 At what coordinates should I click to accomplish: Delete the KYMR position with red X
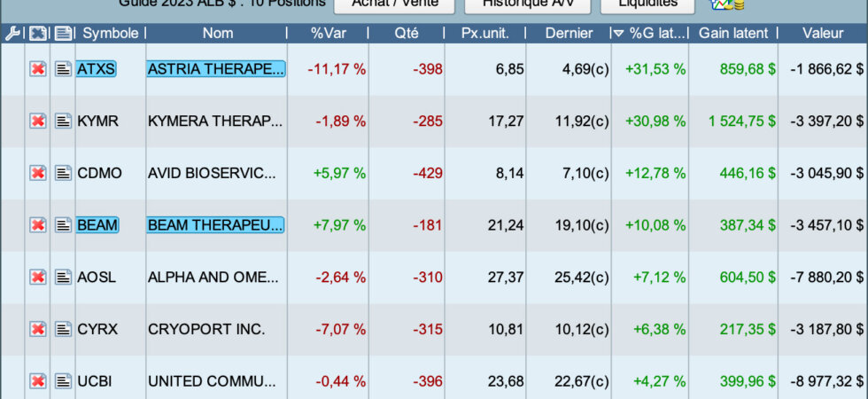point(37,121)
